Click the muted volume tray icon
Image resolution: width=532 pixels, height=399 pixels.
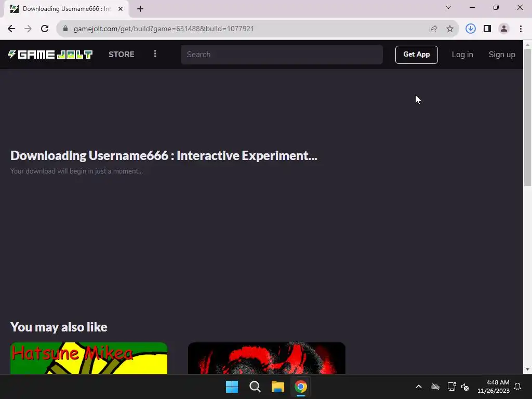pyautogui.click(x=465, y=387)
